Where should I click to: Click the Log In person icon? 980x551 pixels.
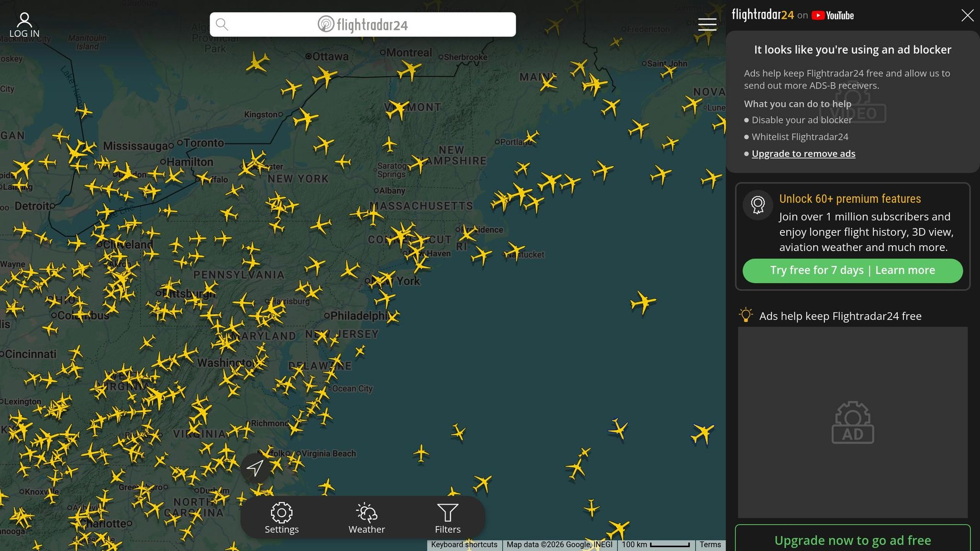(x=24, y=19)
